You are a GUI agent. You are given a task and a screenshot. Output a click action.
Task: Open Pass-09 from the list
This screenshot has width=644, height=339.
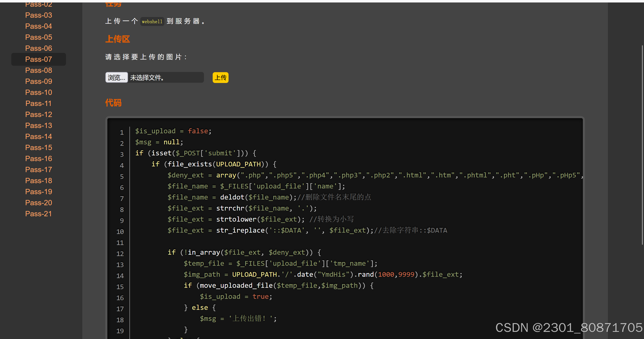click(38, 81)
